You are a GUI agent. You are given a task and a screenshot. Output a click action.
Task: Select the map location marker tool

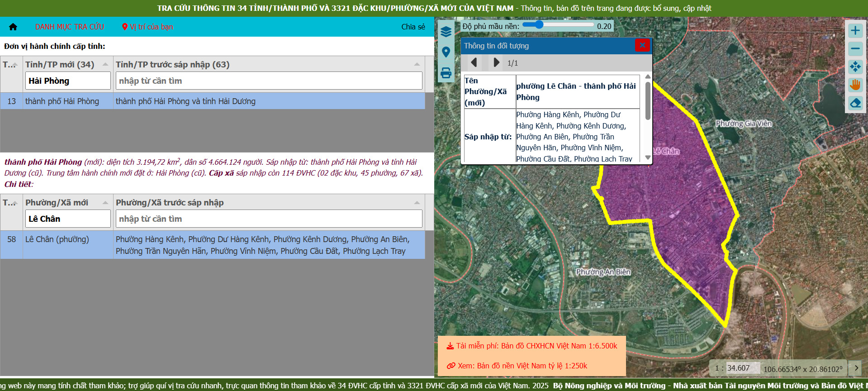446,52
